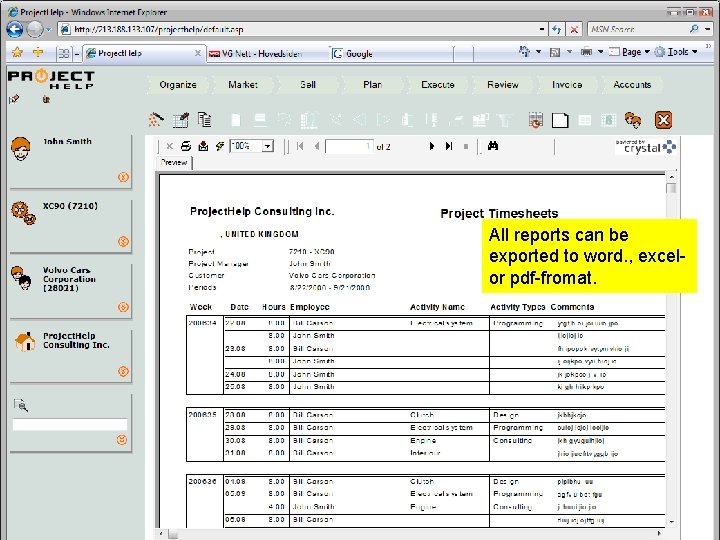This screenshot has height=540, width=720.
Task: Click the report vertical scrollbar down arrow
Action: tap(671, 522)
